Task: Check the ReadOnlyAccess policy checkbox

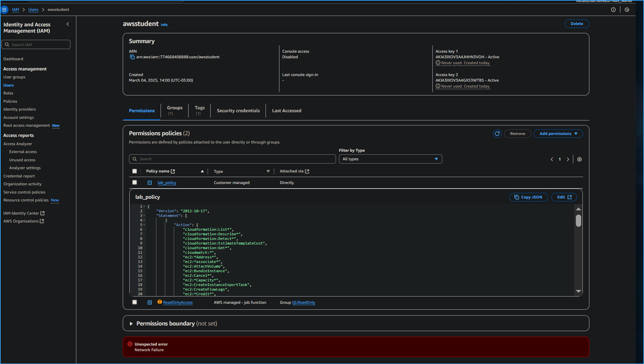Action: click(x=135, y=302)
